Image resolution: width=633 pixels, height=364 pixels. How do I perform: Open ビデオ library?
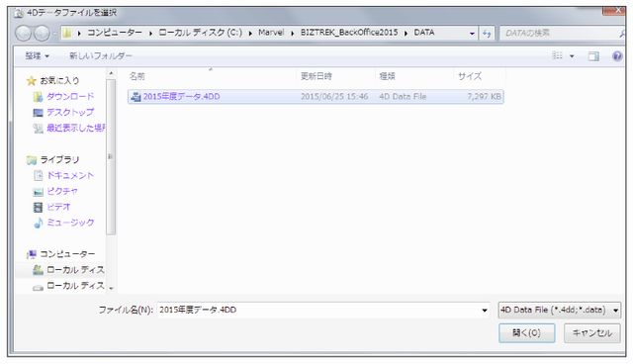click(58, 207)
